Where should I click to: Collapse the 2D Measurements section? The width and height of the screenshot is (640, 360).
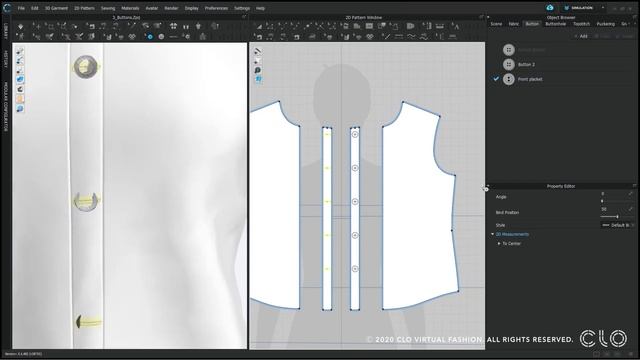click(x=493, y=234)
